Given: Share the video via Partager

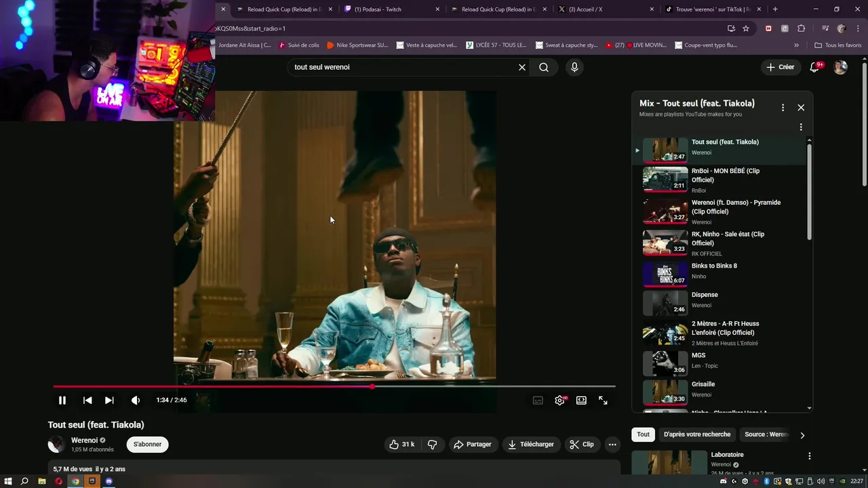Looking at the screenshot, I should pyautogui.click(x=473, y=445).
